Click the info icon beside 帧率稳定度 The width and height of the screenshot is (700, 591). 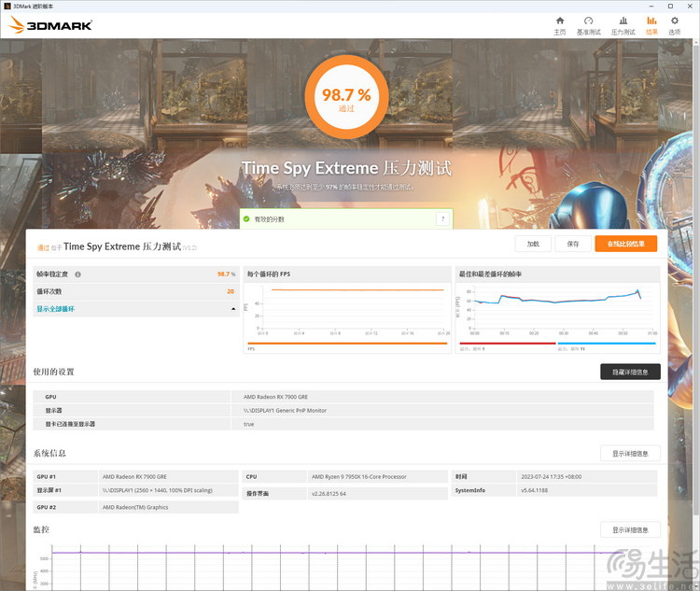pos(77,274)
